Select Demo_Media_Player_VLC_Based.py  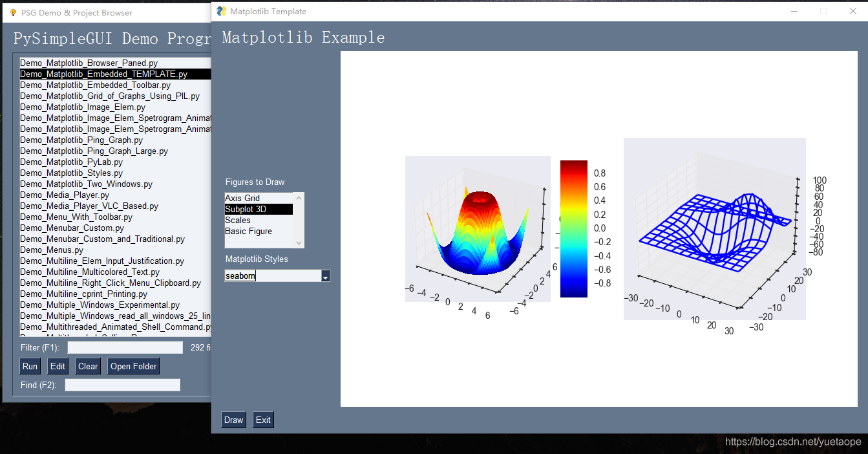[115, 206]
